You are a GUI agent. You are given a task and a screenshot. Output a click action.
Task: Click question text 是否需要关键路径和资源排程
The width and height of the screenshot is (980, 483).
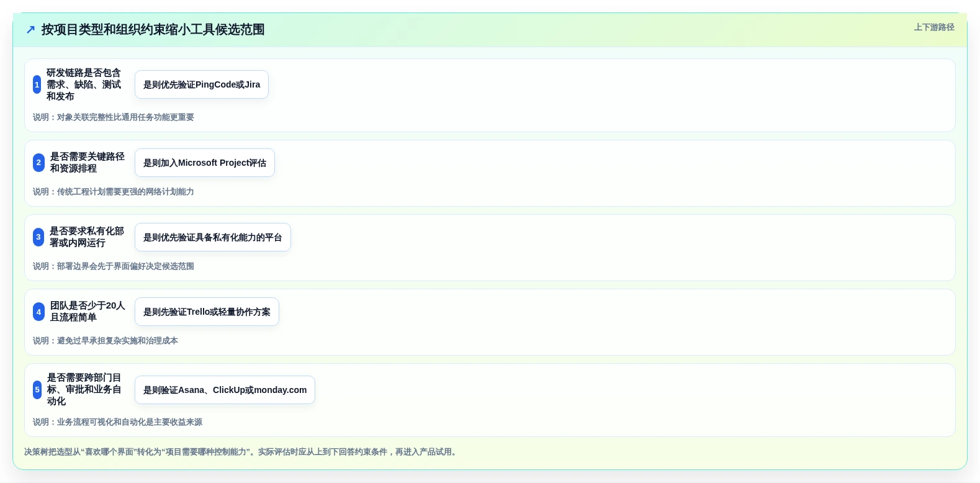click(x=88, y=163)
